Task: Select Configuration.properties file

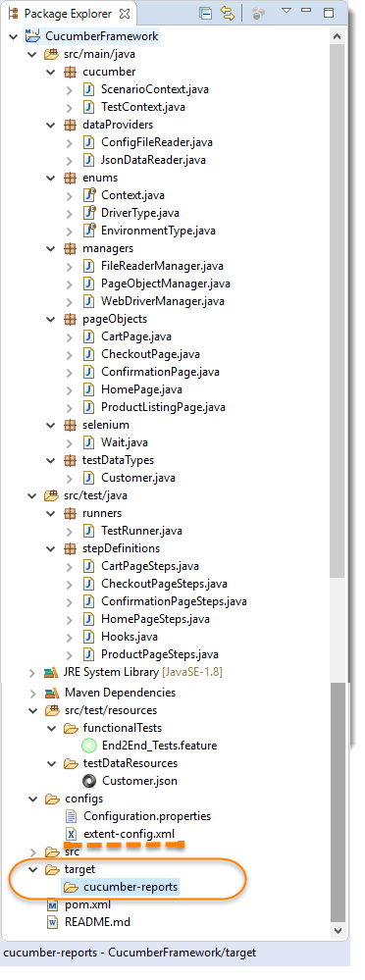Action: pos(147,815)
